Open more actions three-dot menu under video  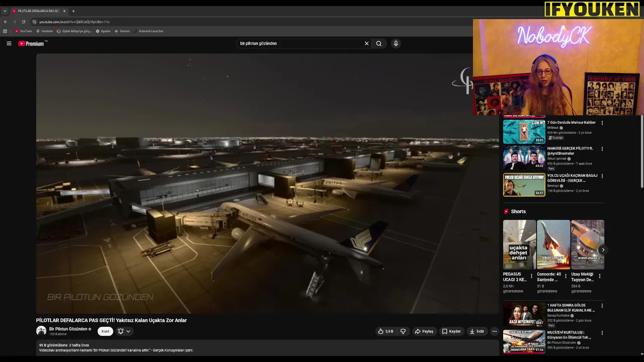pyautogui.click(x=494, y=331)
